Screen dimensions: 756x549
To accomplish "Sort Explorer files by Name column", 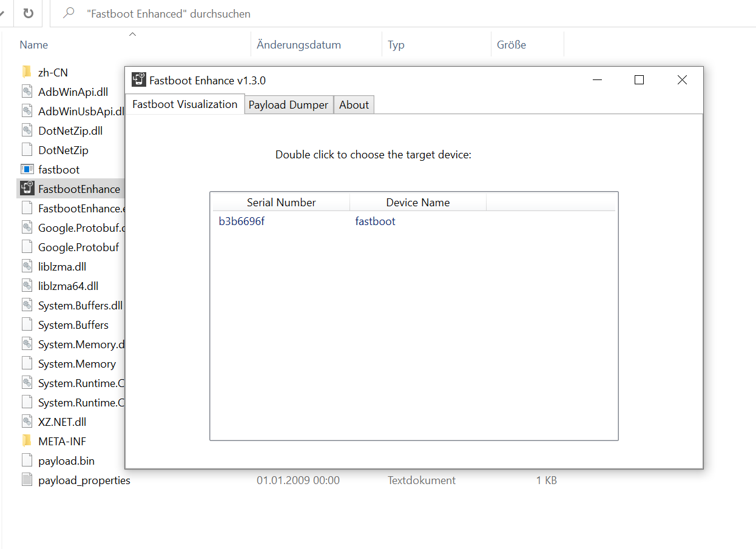I will [34, 45].
